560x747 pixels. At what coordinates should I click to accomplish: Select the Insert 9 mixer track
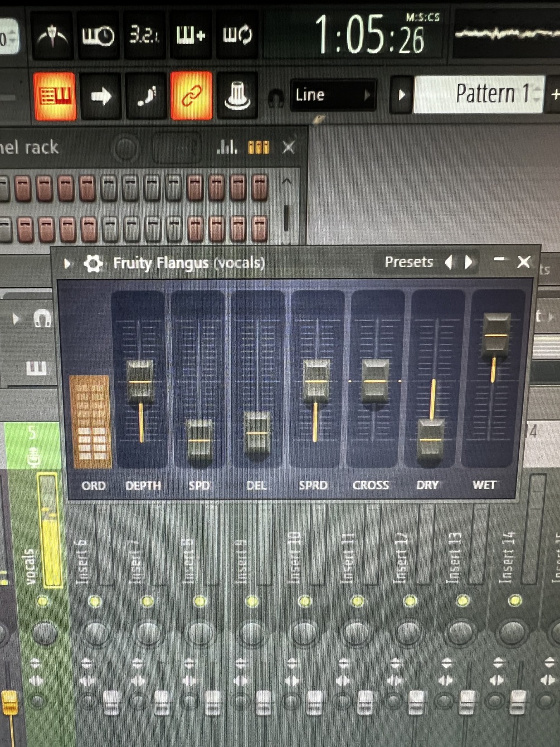pyautogui.click(x=240, y=561)
